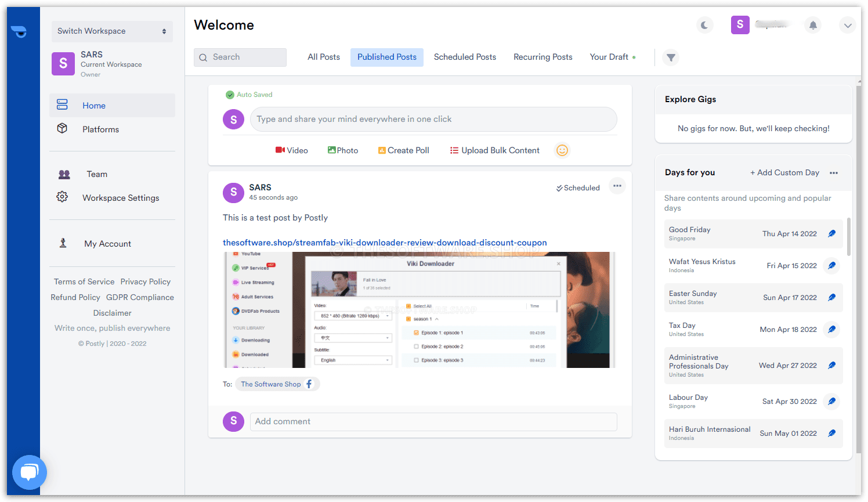868x502 pixels.
Task: Click the Scheduled status label on the post
Action: point(578,188)
